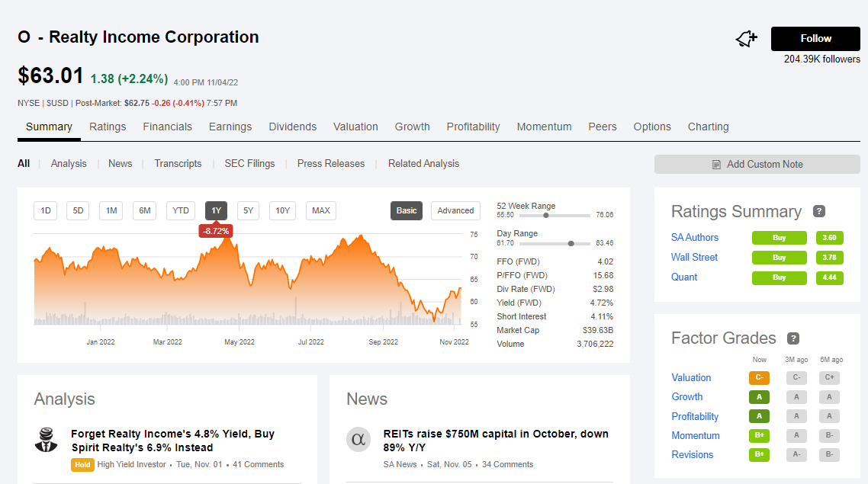Click the Add Custom Note button
This screenshot has height=484, width=868.
757,165
